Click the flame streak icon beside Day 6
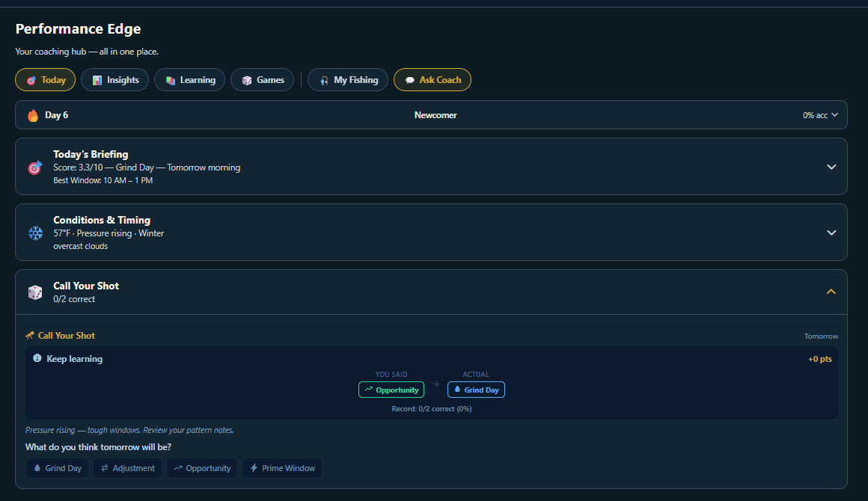Screen dimensions: 868x501 tap(33, 115)
